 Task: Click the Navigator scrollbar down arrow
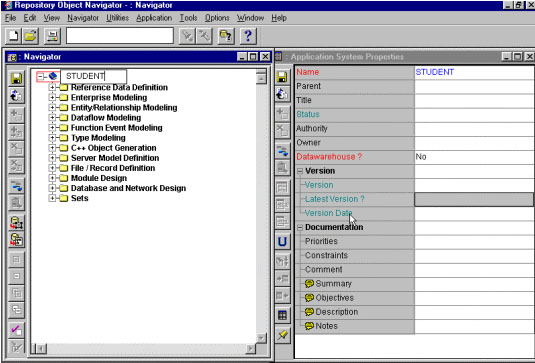tap(261, 338)
